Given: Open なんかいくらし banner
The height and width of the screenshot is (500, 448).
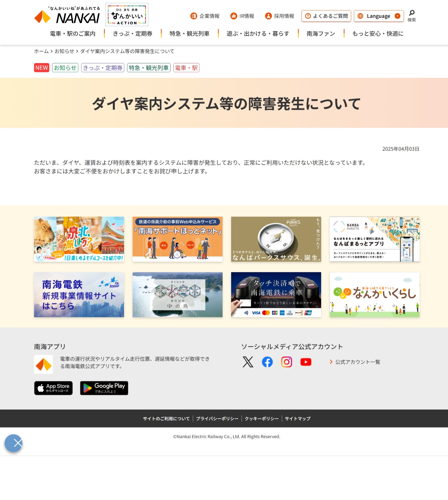Looking at the screenshot, I should [x=375, y=295].
